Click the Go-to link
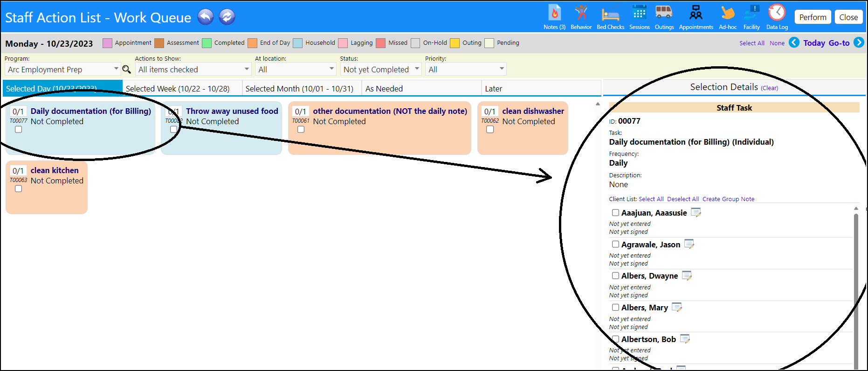The width and height of the screenshot is (868, 371). click(x=839, y=43)
